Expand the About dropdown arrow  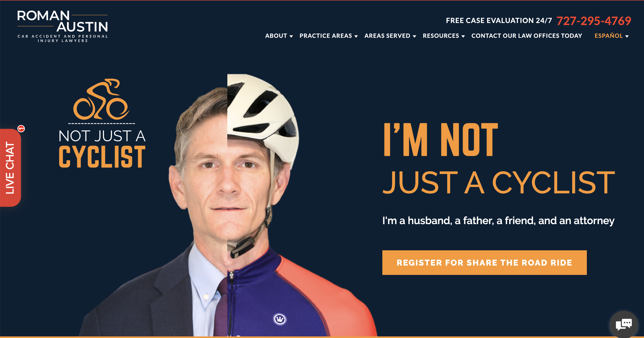pyautogui.click(x=291, y=36)
